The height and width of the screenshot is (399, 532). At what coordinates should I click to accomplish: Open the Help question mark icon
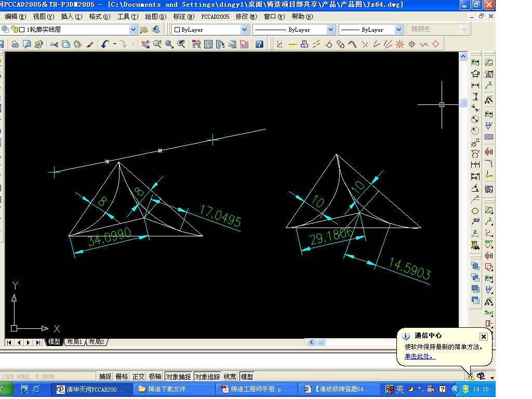[x=259, y=45]
